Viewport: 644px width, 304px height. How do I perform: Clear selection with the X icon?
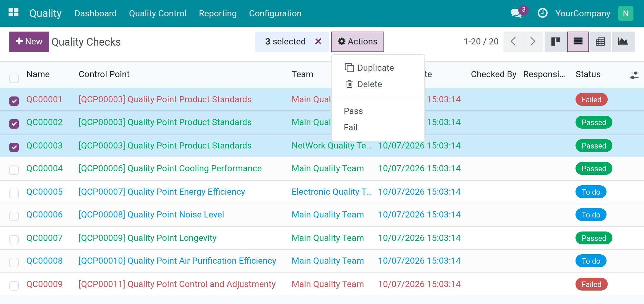coord(318,42)
